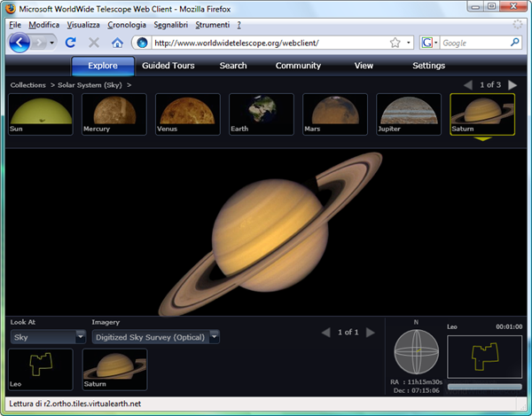Image resolution: width=532 pixels, height=416 pixels.
Task: Reload the page with the refresh icon
Action: [x=71, y=43]
